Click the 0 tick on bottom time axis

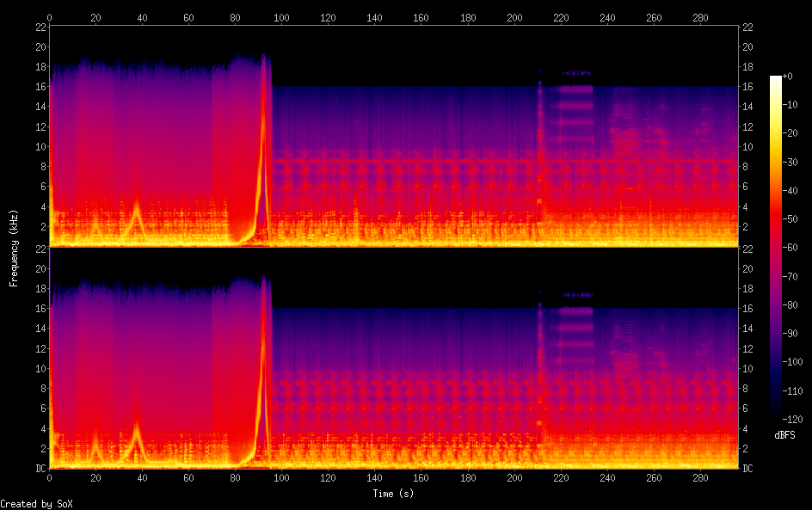pos(50,476)
